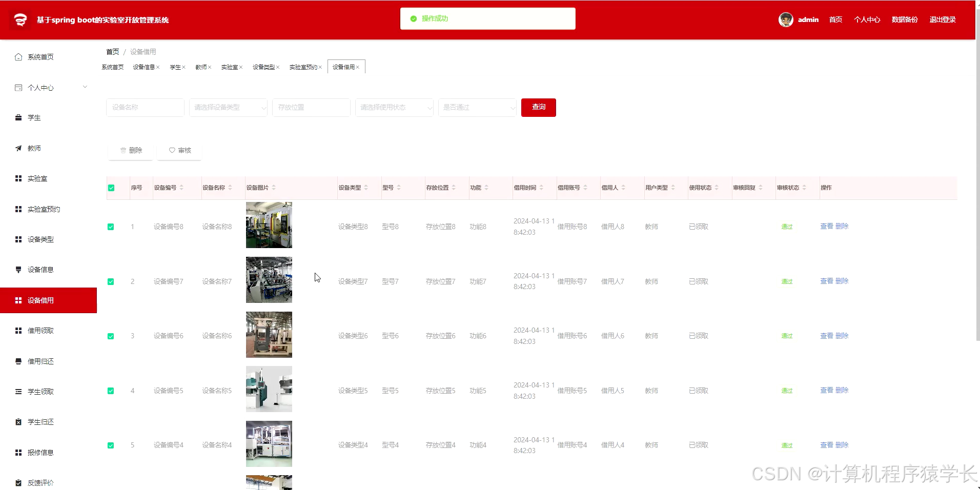The height and width of the screenshot is (490, 980).
Task: Switch to the 设备类型 tab
Action: click(x=263, y=67)
